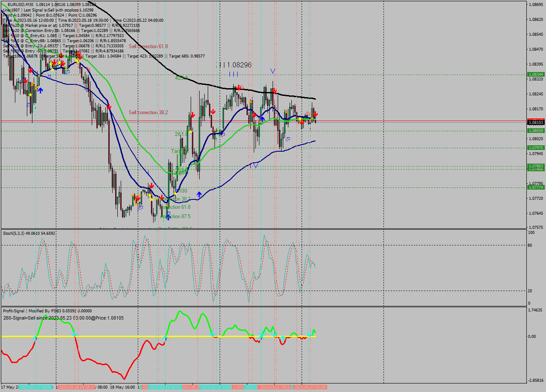Click the 1.07645 value on price scale

tap(536, 213)
